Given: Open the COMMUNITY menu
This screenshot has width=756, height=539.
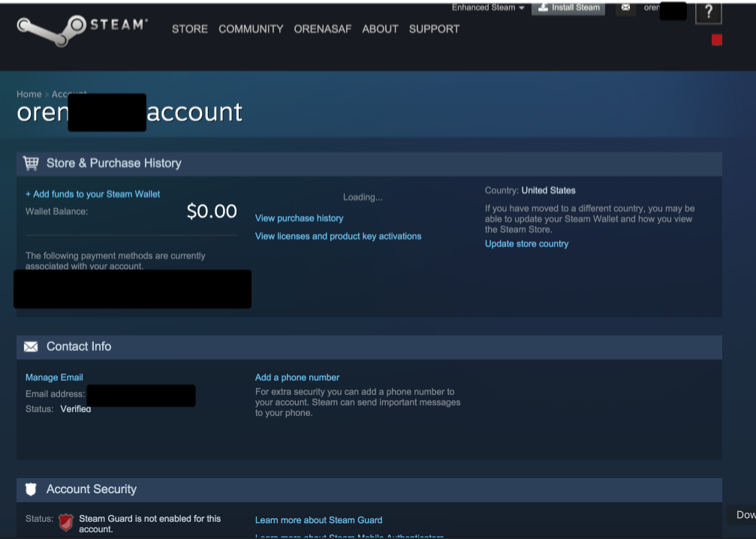Looking at the screenshot, I should coord(251,29).
